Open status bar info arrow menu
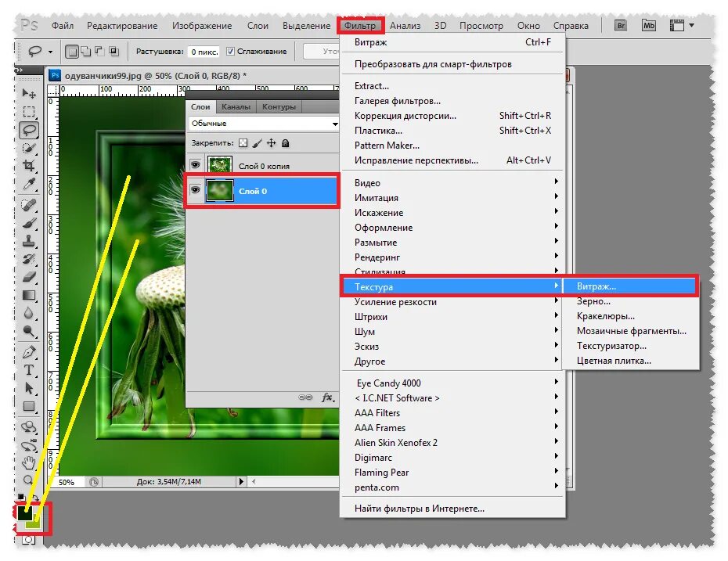 [x=241, y=482]
